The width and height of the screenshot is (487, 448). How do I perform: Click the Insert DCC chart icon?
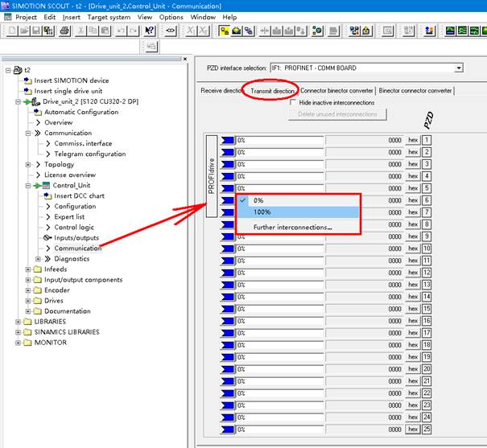[x=47, y=195]
